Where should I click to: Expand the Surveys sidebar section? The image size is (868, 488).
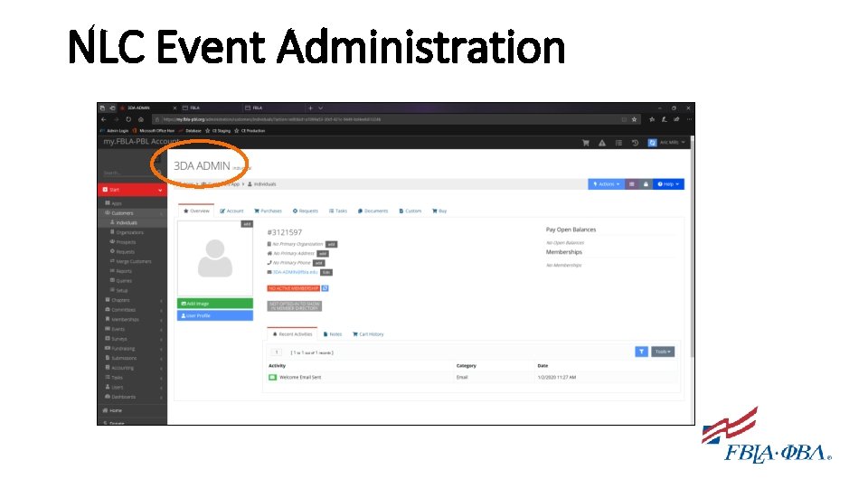(132, 339)
